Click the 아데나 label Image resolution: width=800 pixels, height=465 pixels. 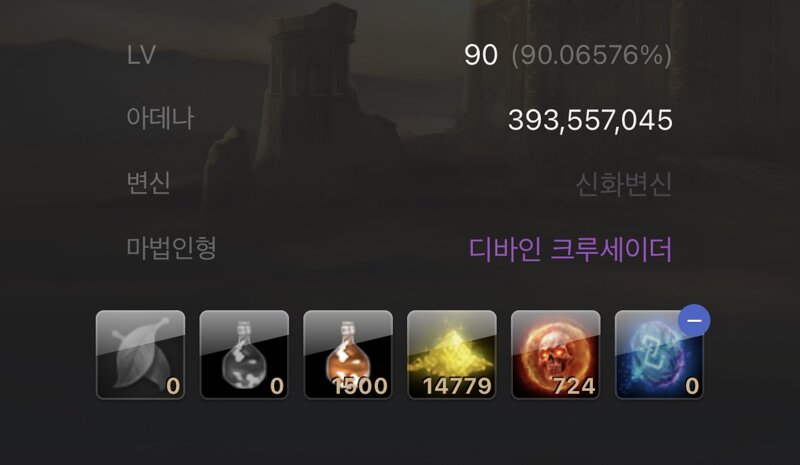[x=160, y=118]
